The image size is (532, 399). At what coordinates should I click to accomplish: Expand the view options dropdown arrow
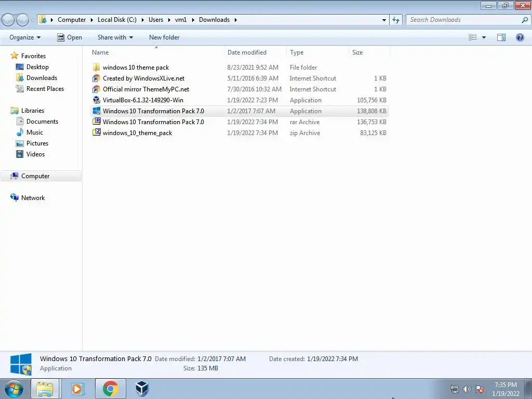[x=484, y=37]
